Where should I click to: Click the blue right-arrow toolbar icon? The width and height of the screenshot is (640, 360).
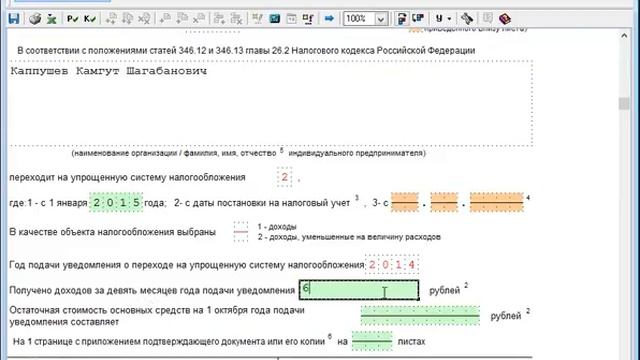[329, 18]
